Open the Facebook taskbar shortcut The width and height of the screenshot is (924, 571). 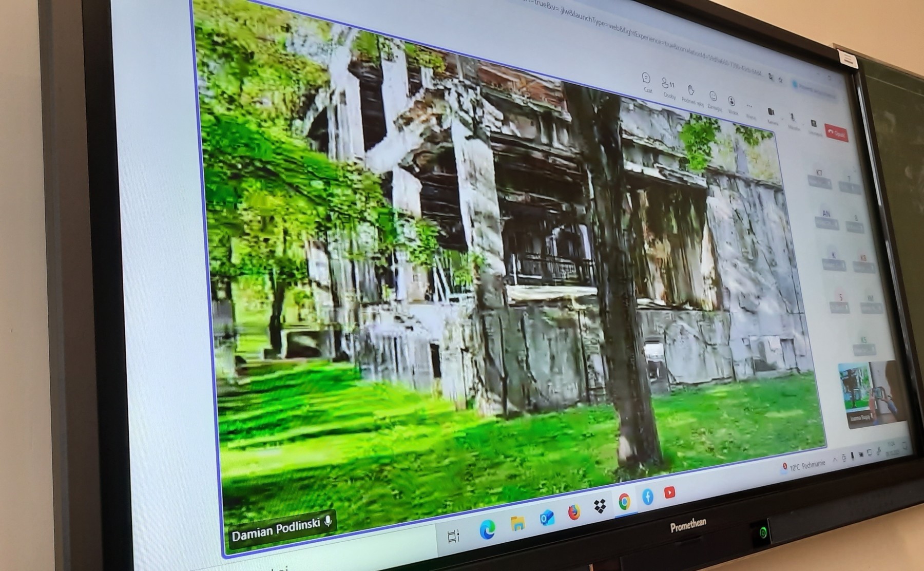coord(648,497)
